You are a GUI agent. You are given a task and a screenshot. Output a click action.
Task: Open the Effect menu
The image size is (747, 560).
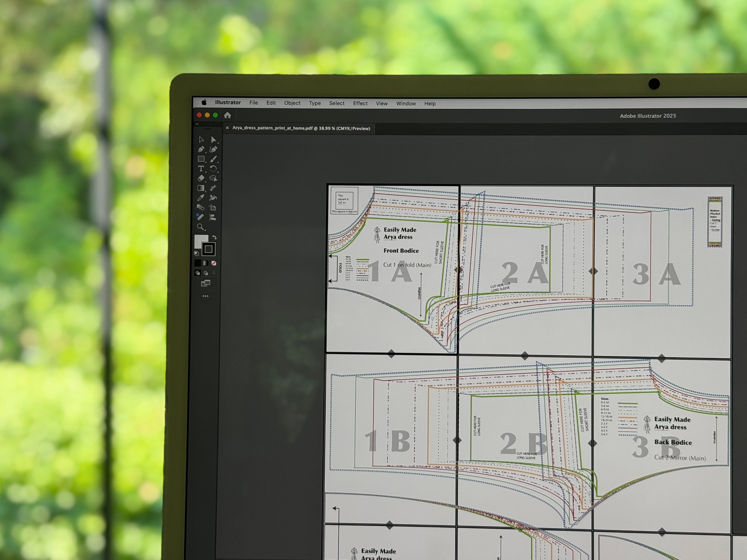pyautogui.click(x=360, y=103)
